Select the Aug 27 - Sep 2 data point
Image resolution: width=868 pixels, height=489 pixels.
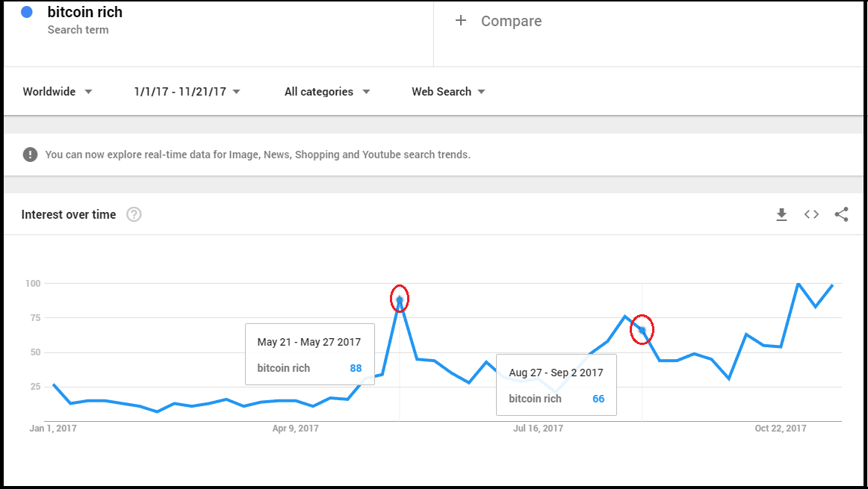[x=642, y=329]
